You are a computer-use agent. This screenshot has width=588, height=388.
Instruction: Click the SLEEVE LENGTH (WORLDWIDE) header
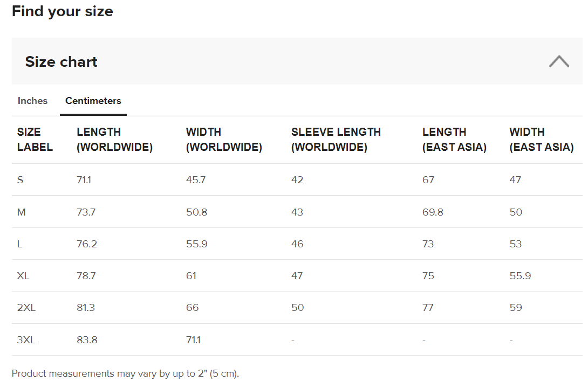click(336, 140)
